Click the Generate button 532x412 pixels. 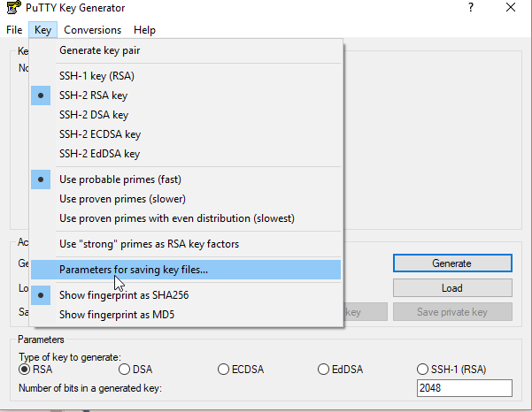(452, 263)
